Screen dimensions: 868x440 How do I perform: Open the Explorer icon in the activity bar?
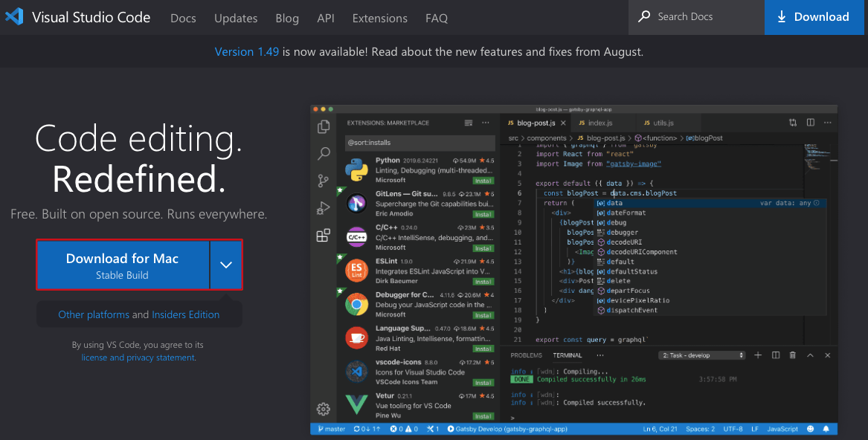(x=323, y=126)
